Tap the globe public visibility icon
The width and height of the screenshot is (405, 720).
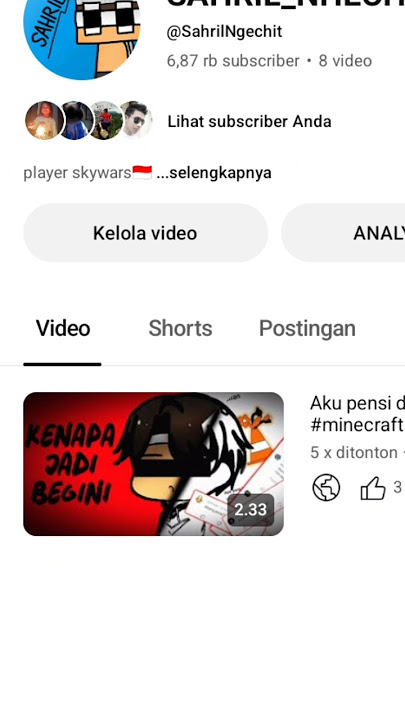tap(326, 487)
